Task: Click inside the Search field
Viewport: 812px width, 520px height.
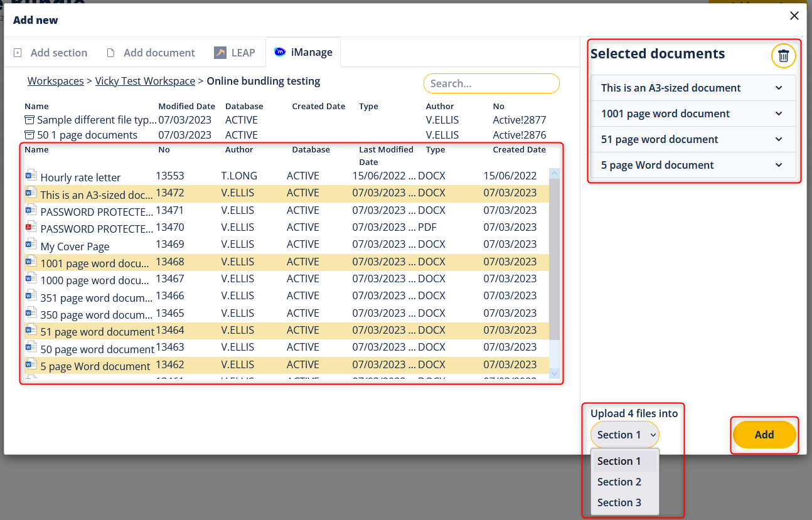Action: pyautogui.click(x=491, y=83)
